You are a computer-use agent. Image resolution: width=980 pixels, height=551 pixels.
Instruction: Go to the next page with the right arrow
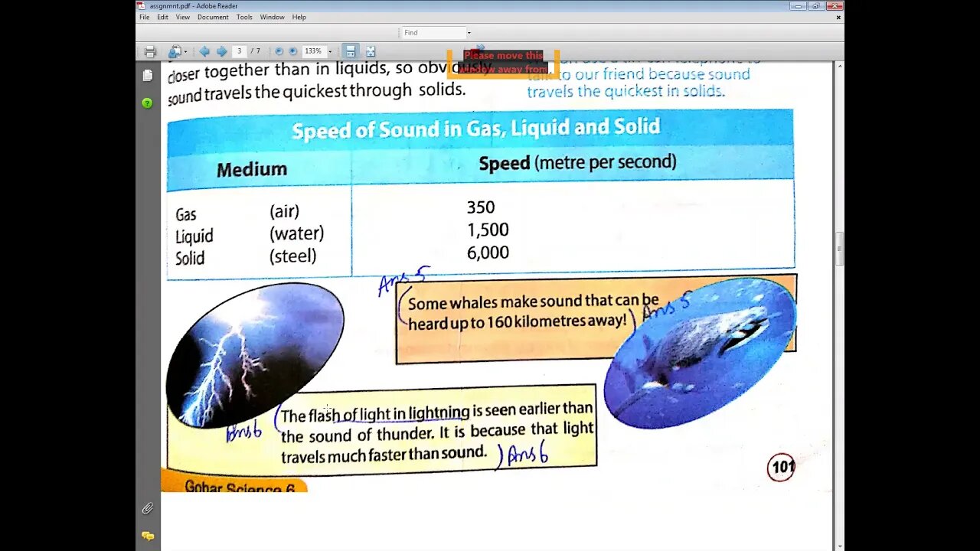(222, 51)
